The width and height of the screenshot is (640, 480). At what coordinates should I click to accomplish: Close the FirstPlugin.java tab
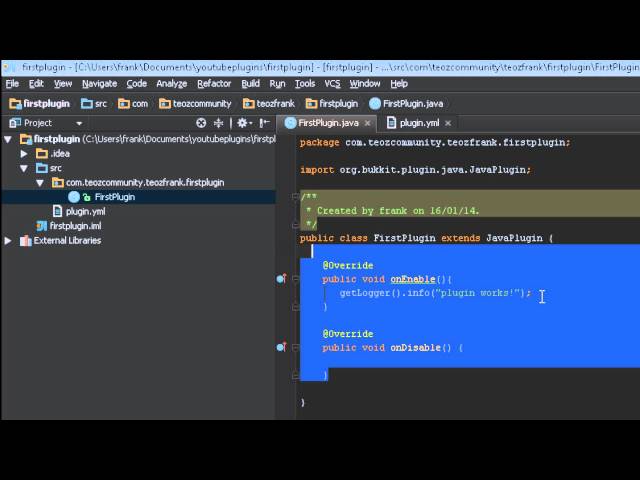pyautogui.click(x=367, y=123)
